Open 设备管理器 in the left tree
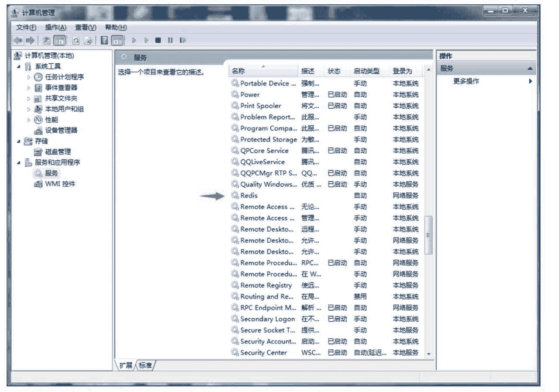 (61, 130)
